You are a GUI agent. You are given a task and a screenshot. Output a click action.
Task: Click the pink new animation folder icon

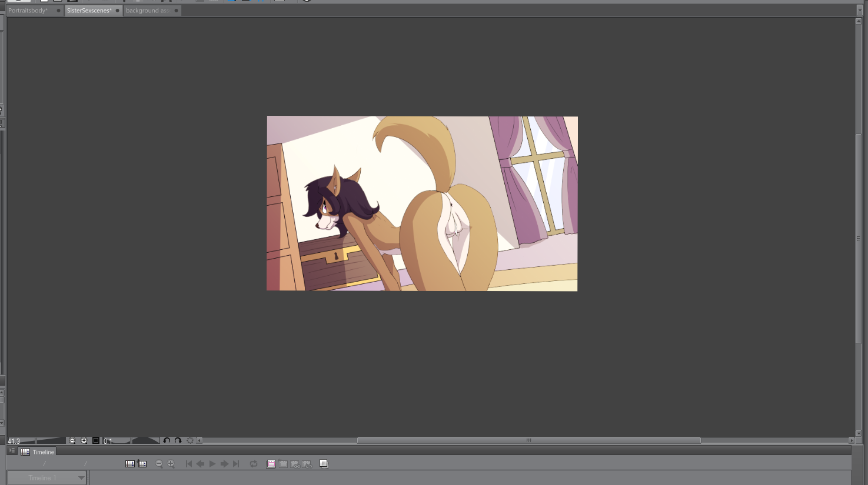pyautogui.click(x=271, y=464)
